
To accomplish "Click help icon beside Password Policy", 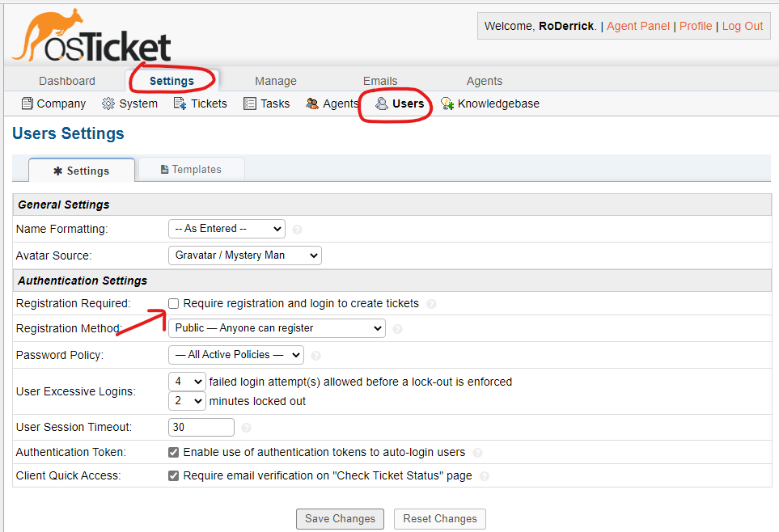I will coord(315,356).
